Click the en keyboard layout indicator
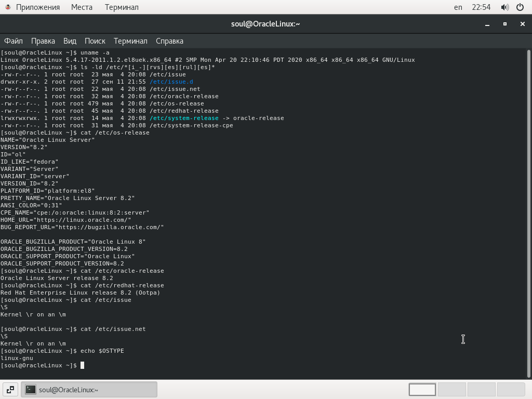Screen dimensions: 532x399 (458, 7)
